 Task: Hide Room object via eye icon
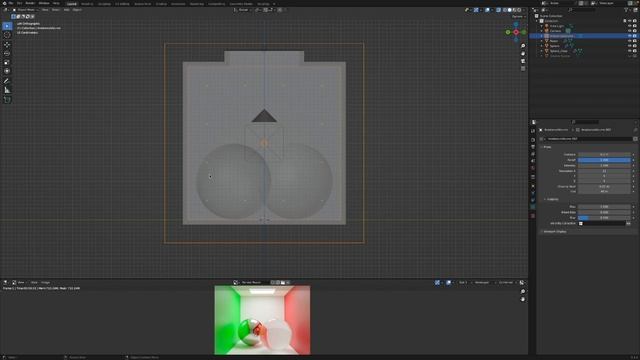click(629, 41)
